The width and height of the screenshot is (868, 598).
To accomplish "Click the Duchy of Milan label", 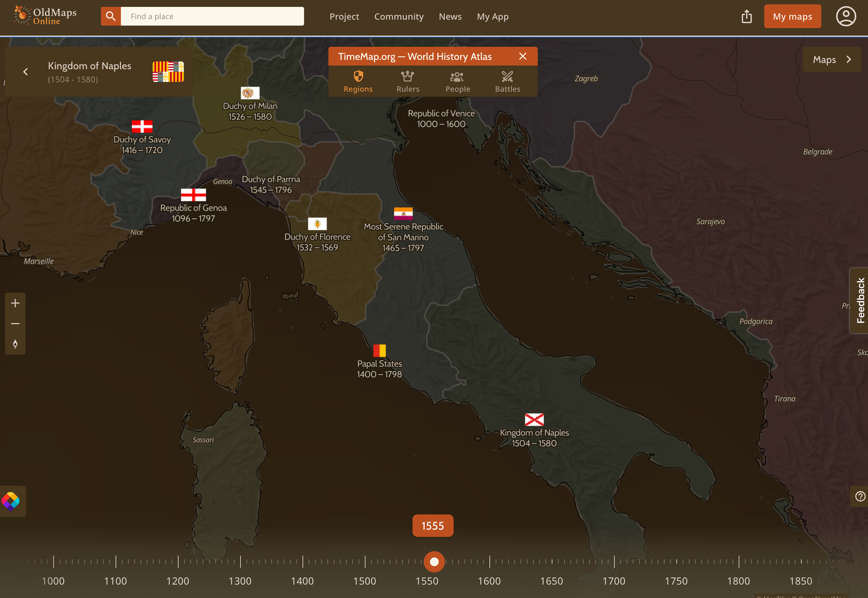I will point(250,111).
